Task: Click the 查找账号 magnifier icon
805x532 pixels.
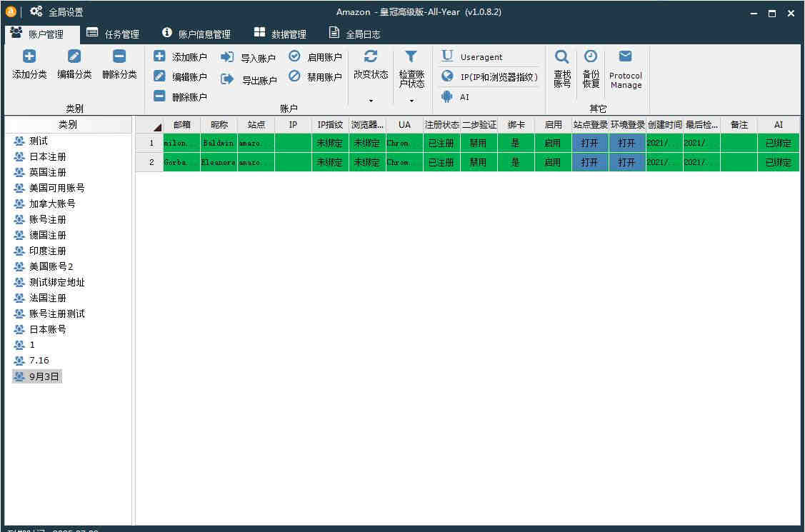Action: point(561,56)
